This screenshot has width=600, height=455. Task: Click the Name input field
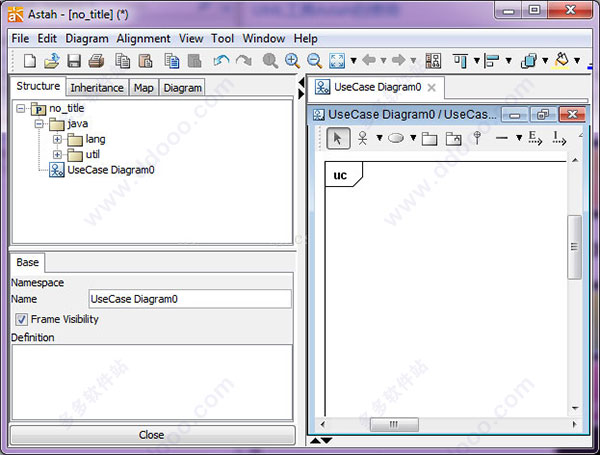point(190,299)
